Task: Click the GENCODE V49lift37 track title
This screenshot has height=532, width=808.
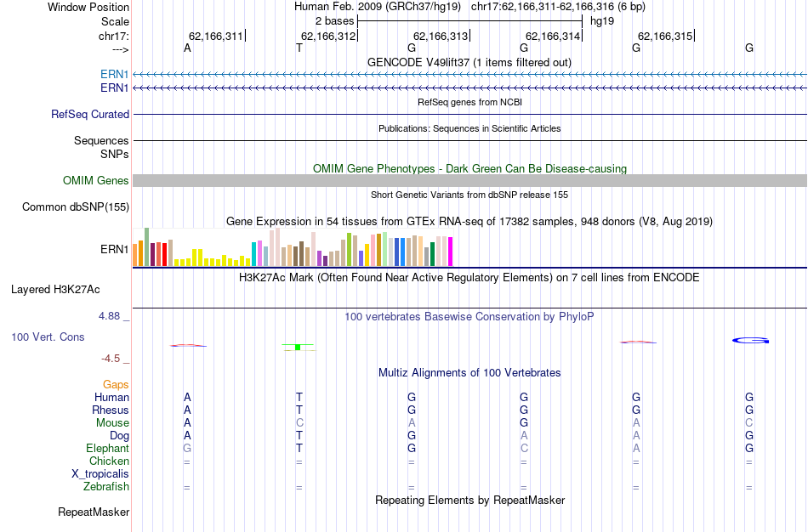Action: coord(469,62)
